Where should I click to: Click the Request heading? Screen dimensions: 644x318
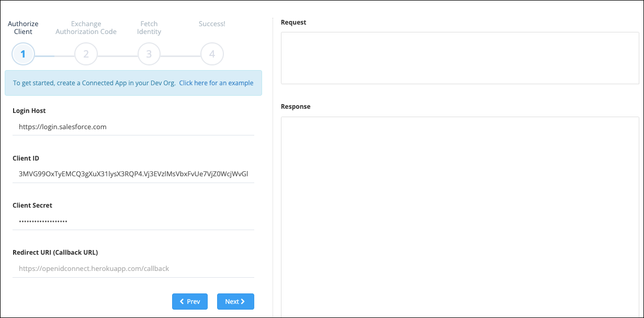click(x=293, y=22)
